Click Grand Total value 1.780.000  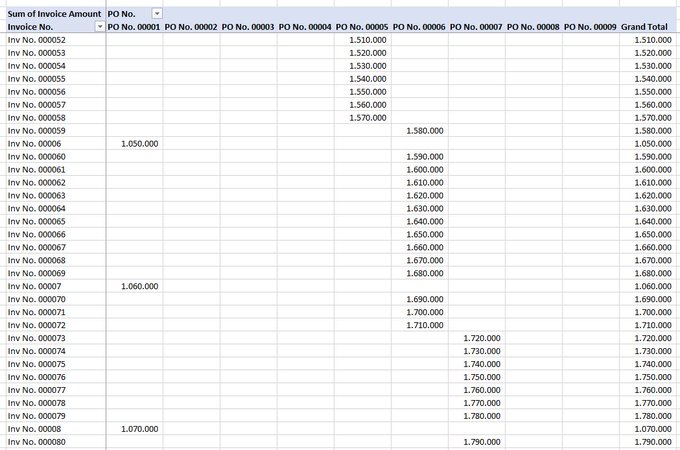pos(653,416)
